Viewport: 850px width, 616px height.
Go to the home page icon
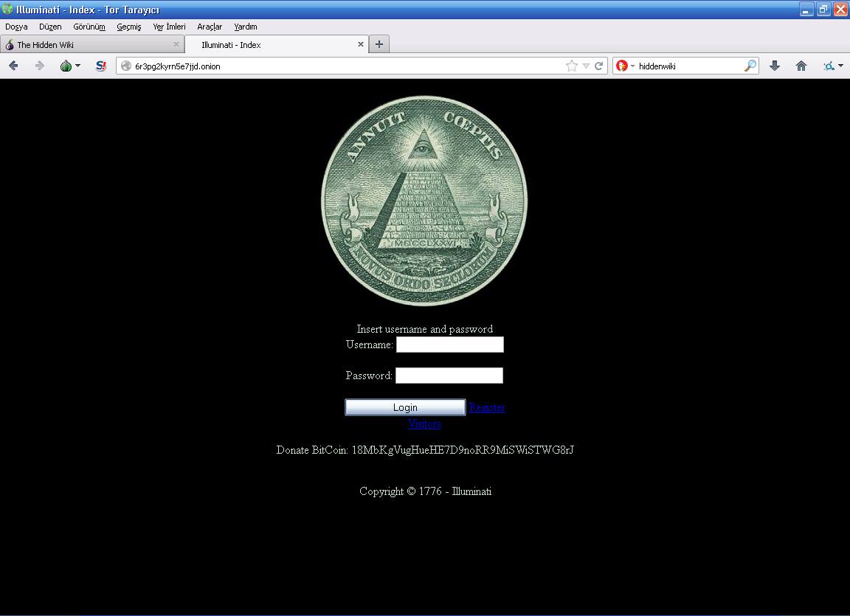pyautogui.click(x=801, y=66)
